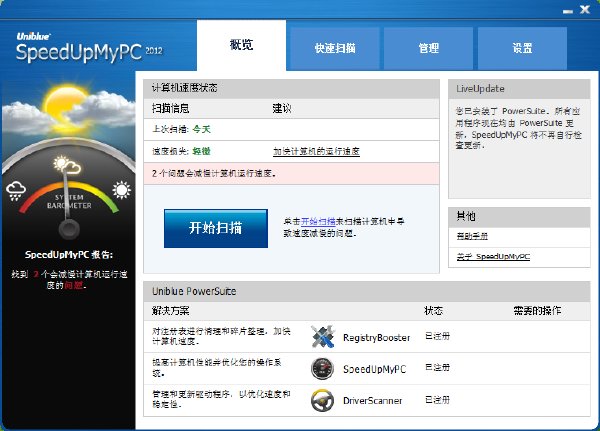Screen dimensions: 600x431
Task: Click 已注册 status for SpeedUpMyPC row
Action: point(437,367)
